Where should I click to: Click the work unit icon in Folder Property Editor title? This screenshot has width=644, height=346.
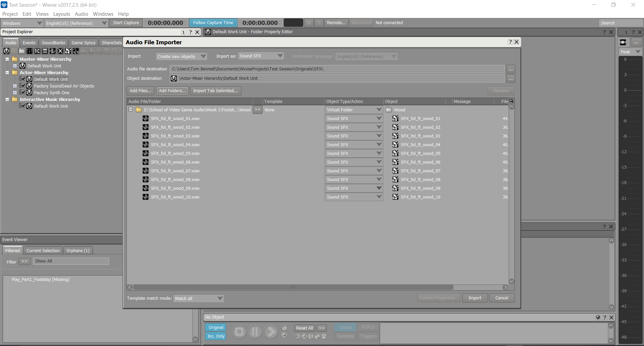coord(208,32)
